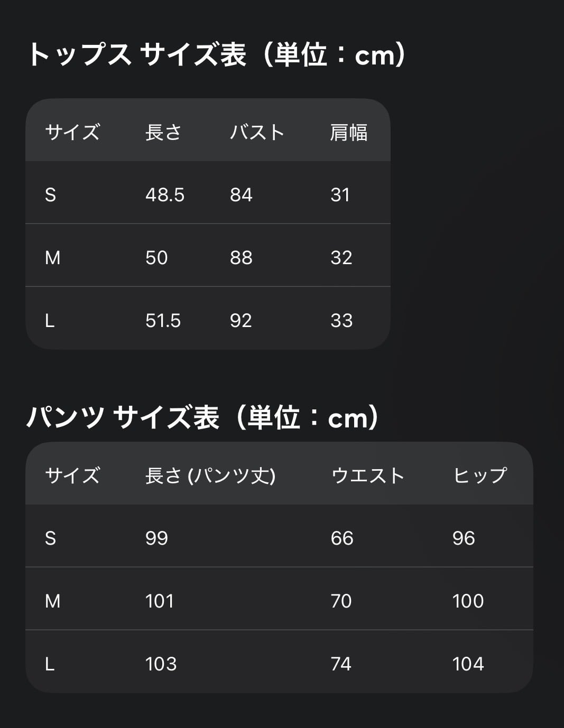Viewport: 564px width, 728px height.
Task: Select waist value 70 in pants table
Action: coord(341,601)
